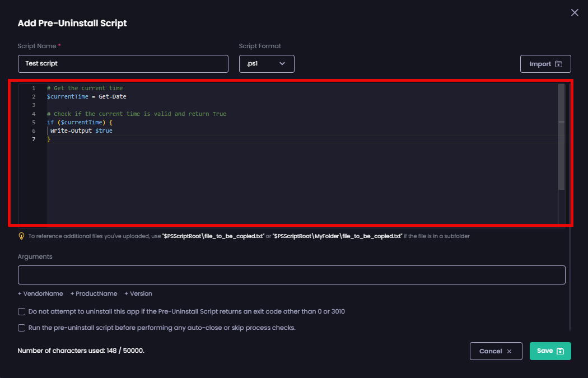The height and width of the screenshot is (378, 588).
Task: Enable running script before auto-close process checks
Action: coord(21,327)
